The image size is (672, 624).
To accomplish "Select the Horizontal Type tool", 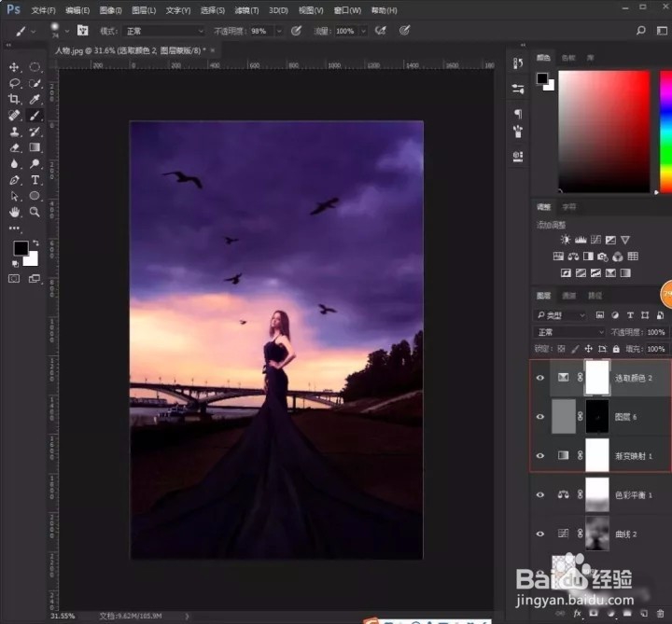I will [35, 180].
